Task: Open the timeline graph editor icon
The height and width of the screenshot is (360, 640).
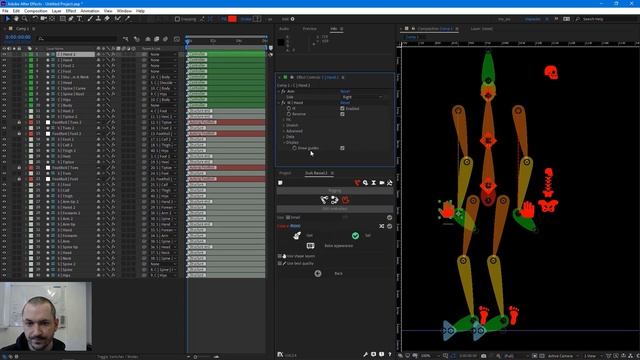Action: coord(177,39)
